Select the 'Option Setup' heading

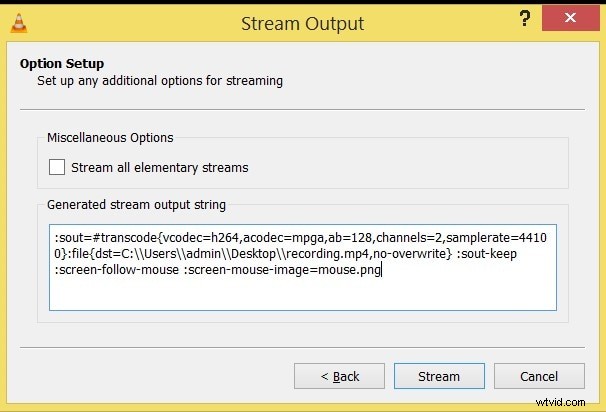pyautogui.click(x=62, y=63)
